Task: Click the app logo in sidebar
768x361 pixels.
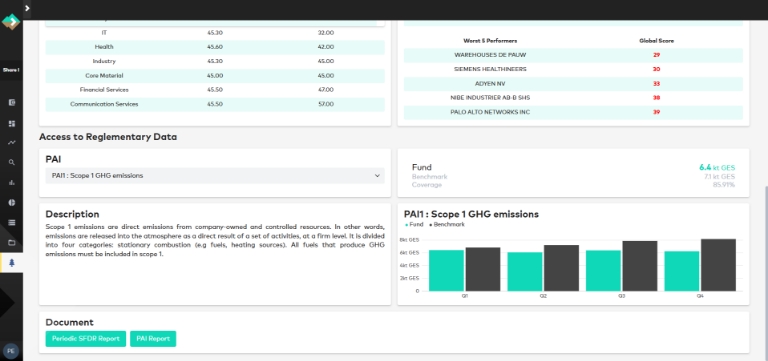Action: click(x=11, y=22)
